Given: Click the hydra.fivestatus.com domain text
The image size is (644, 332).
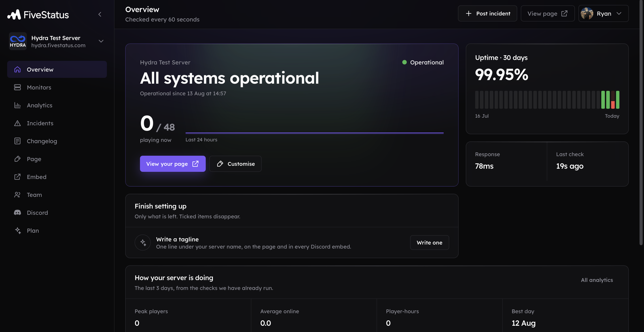Looking at the screenshot, I should tap(58, 45).
